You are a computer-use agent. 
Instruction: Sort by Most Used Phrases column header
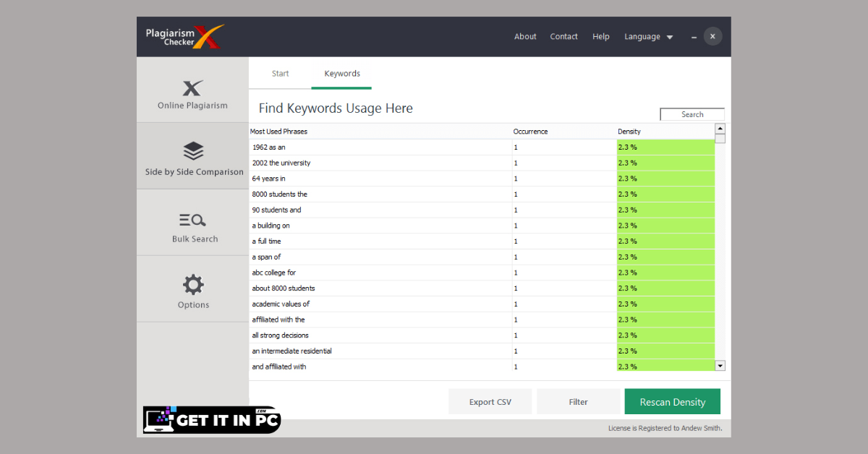tap(278, 132)
